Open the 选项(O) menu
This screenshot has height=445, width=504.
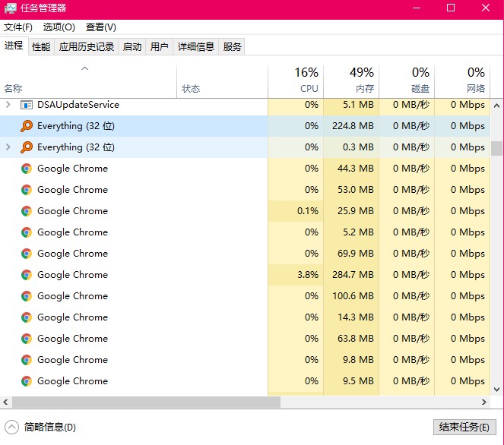click(59, 27)
